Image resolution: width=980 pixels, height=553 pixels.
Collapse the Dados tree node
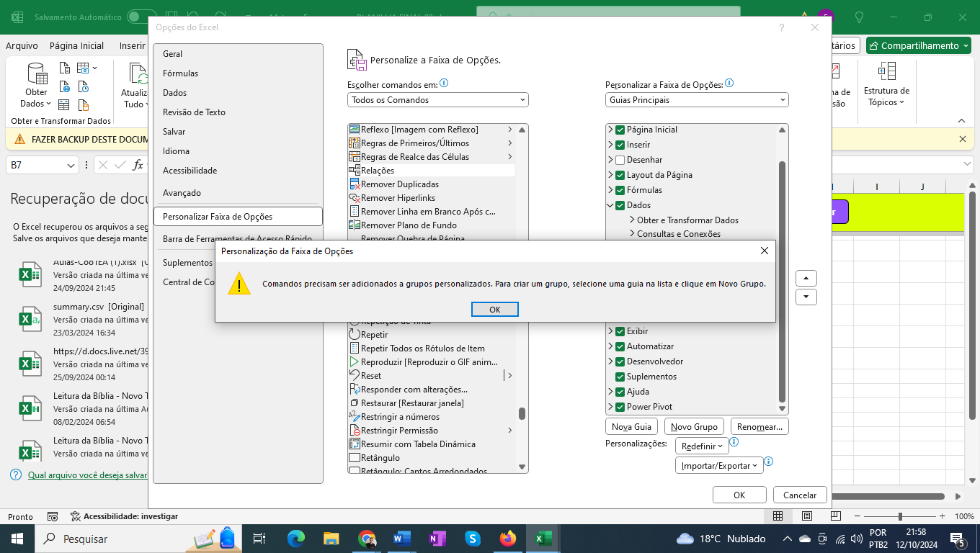[x=610, y=205]
